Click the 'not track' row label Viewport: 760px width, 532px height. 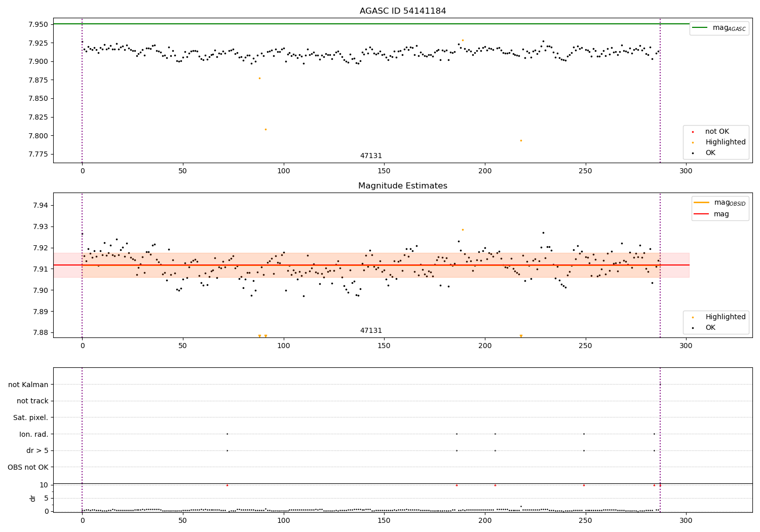tap(32, 401)
